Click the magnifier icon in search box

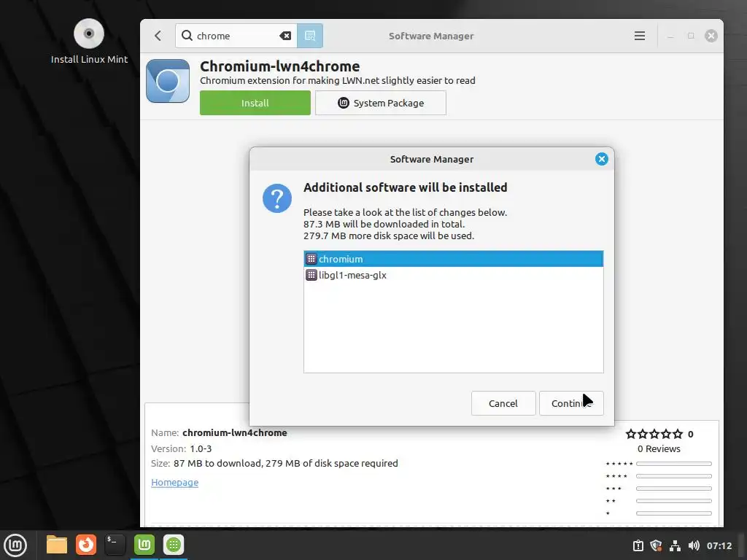(x=187, y=36)
